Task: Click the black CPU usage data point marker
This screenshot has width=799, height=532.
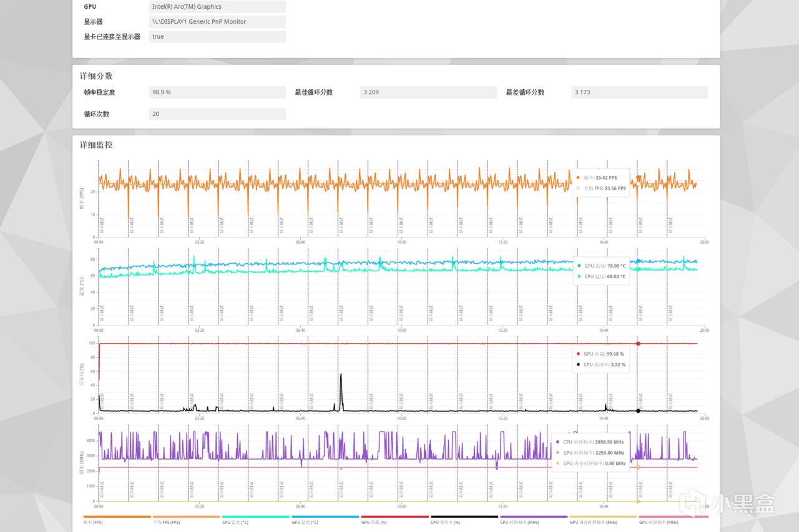Action: [638, 410]
